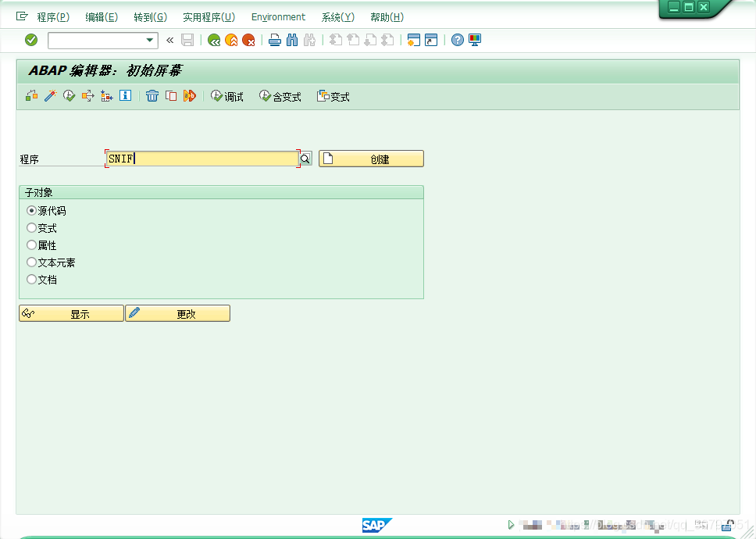The image size is (756, 539).
Task: Click the Save floppy disk icon
Action: click(187, 40)
